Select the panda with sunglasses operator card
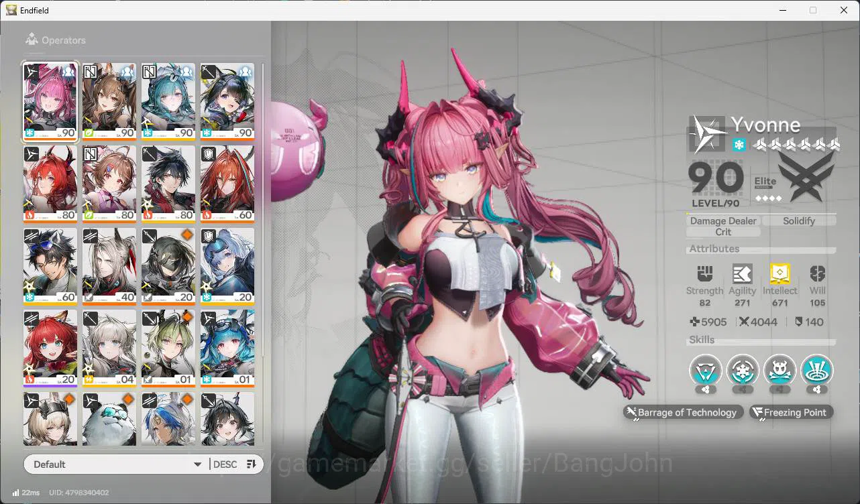860x504 pixels. pyautogui.click(x=109, y=420)
